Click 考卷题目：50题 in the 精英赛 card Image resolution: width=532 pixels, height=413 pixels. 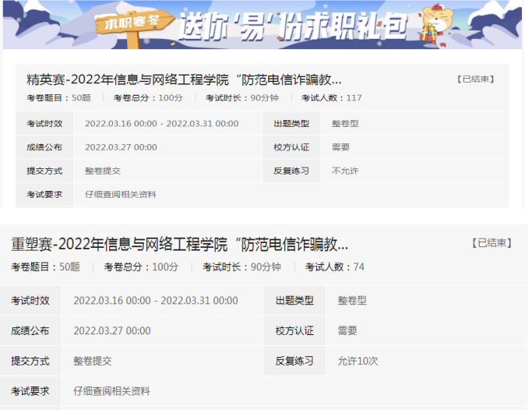59,98
